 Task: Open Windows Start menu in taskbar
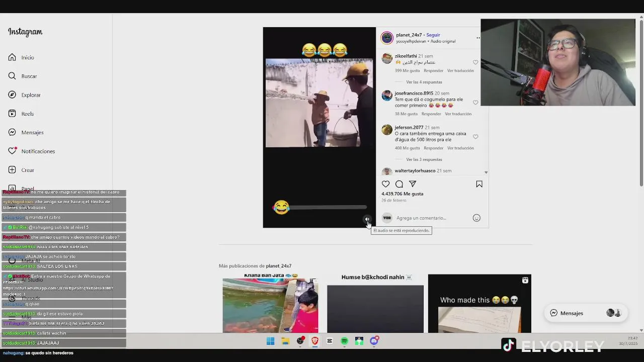click(270, 341)
